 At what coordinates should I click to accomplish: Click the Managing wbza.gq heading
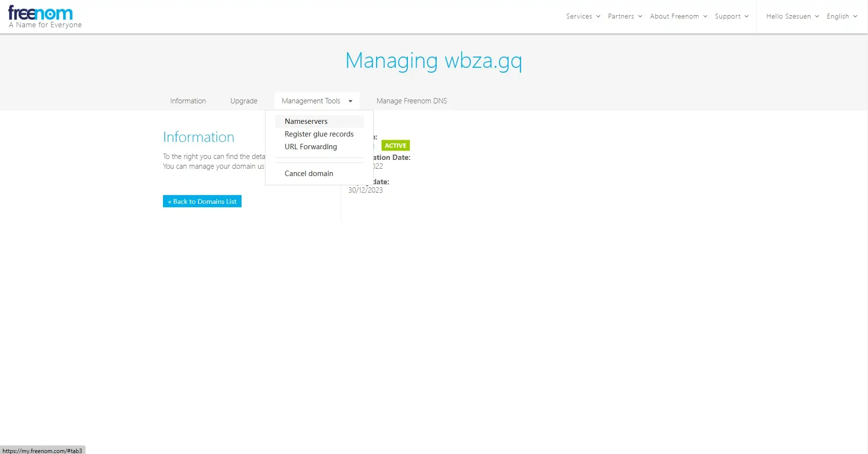coord(433,60)
